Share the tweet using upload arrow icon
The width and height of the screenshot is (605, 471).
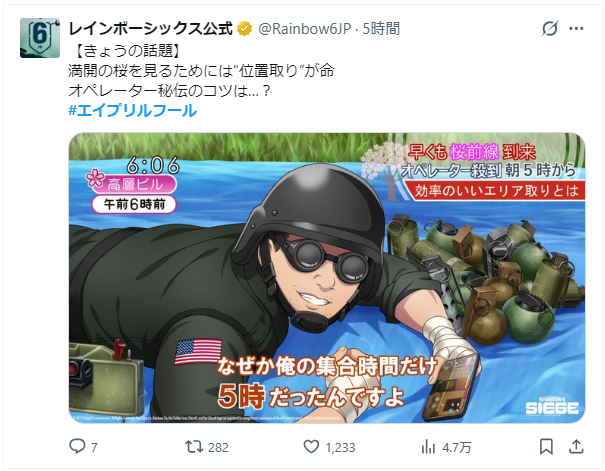click(x=576, y=446)
